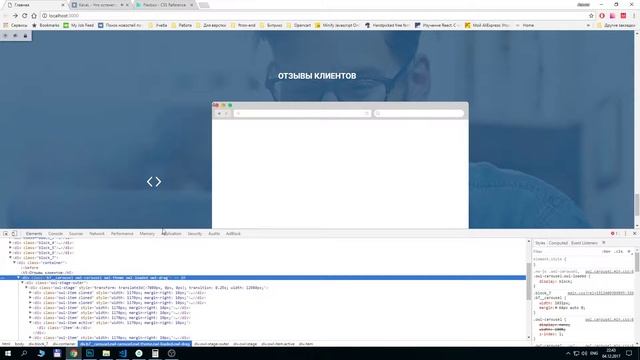This screenshot has width=640, height=360.
Task: Show the DevTools error count indicator
Action: pyautogui.click(x=614, y=233)
